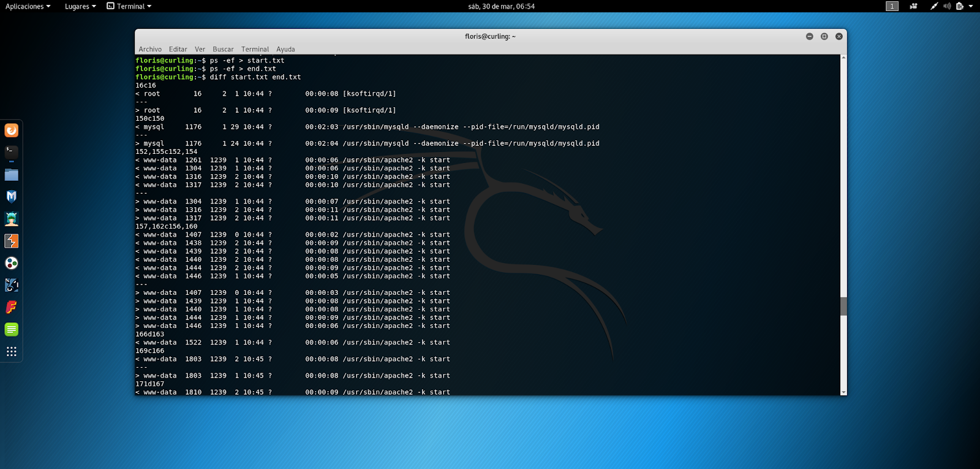The image size is (980, 469).
Task: Open the BeEF framework dock icon
Action: pos(12,285)
